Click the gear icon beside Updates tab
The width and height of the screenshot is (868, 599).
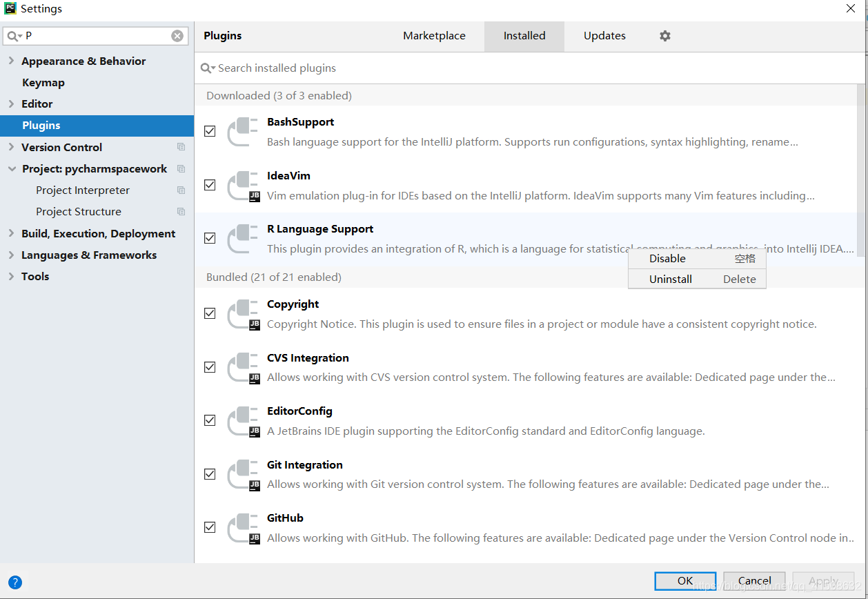coord(664,36)
